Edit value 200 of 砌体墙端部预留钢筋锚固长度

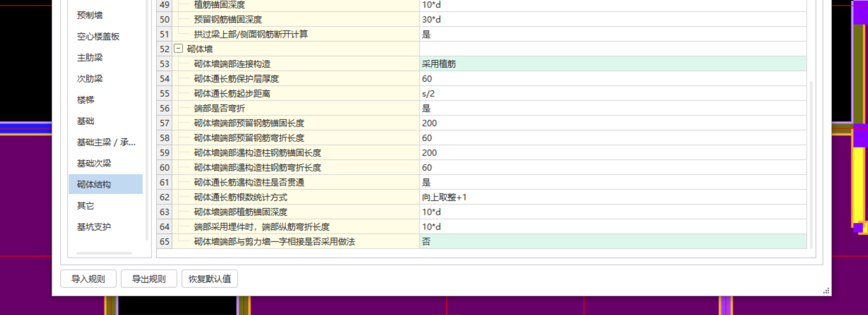[613, 123]
